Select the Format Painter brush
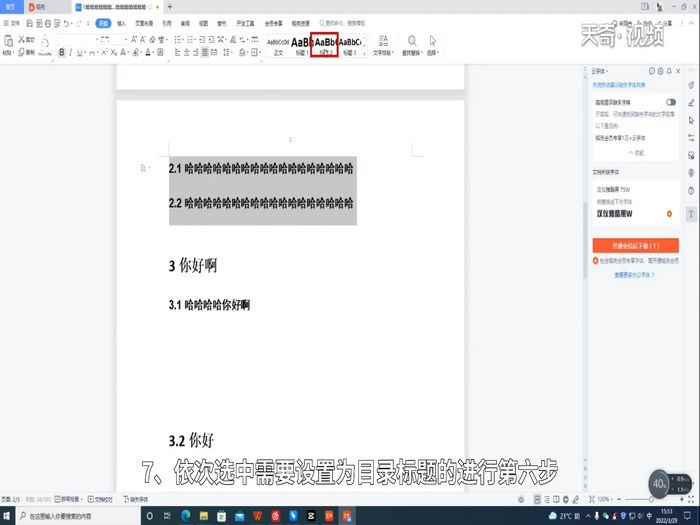 pos(45,46)
